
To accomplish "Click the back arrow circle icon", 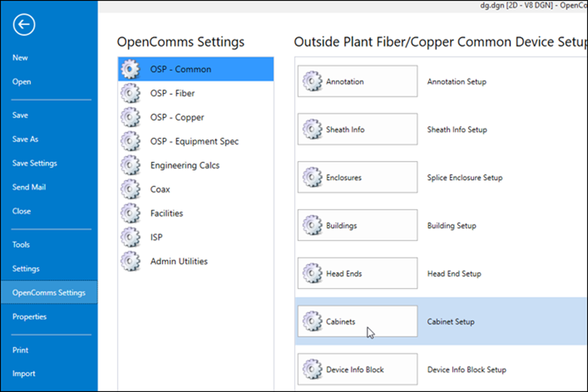I will point(24,25).
